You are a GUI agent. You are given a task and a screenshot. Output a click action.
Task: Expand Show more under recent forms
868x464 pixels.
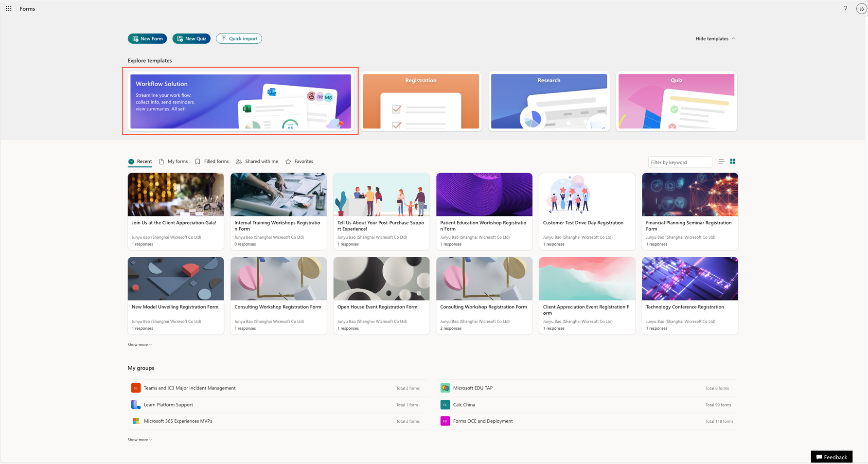pos(140,345)
